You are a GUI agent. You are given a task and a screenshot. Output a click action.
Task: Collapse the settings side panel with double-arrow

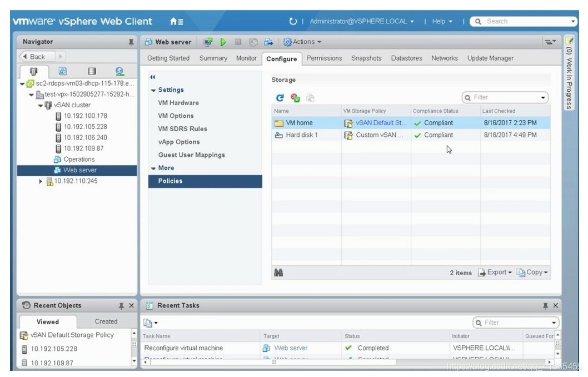tap(153, 77)
